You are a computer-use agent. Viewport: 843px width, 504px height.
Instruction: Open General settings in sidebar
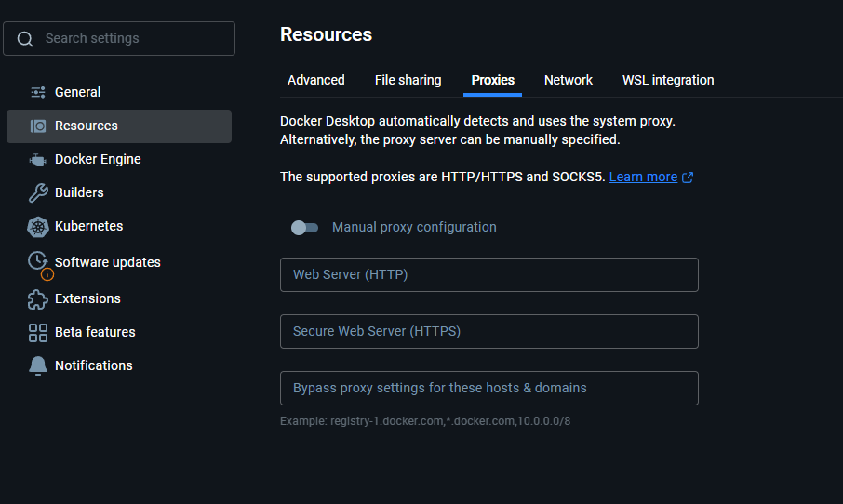tap(119, 92)
